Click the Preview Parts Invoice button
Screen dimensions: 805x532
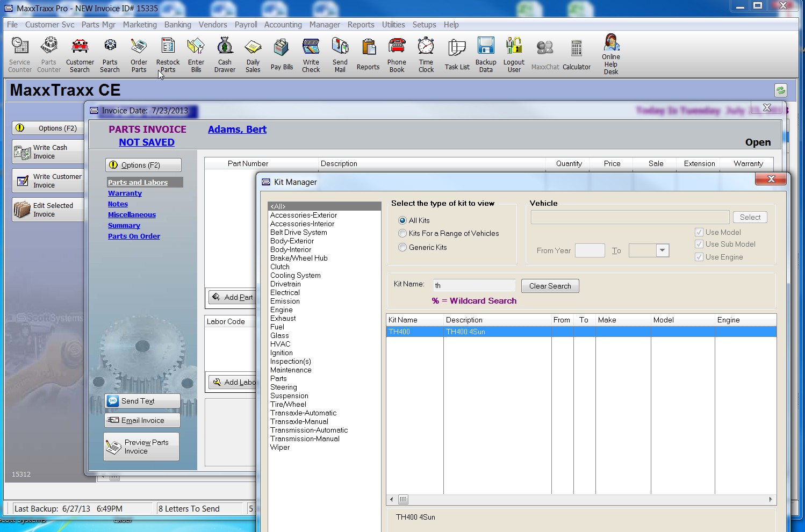pos(141,447)
